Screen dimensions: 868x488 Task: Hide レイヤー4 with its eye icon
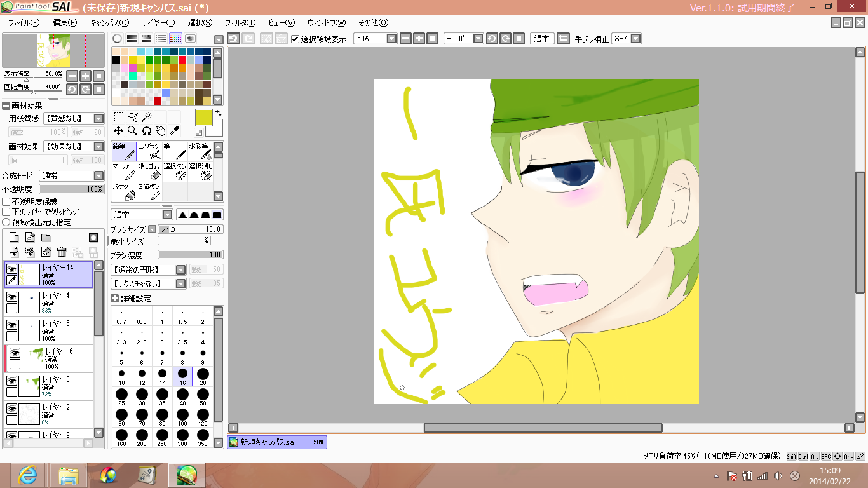pyautogui.click(x=11, y=297)
